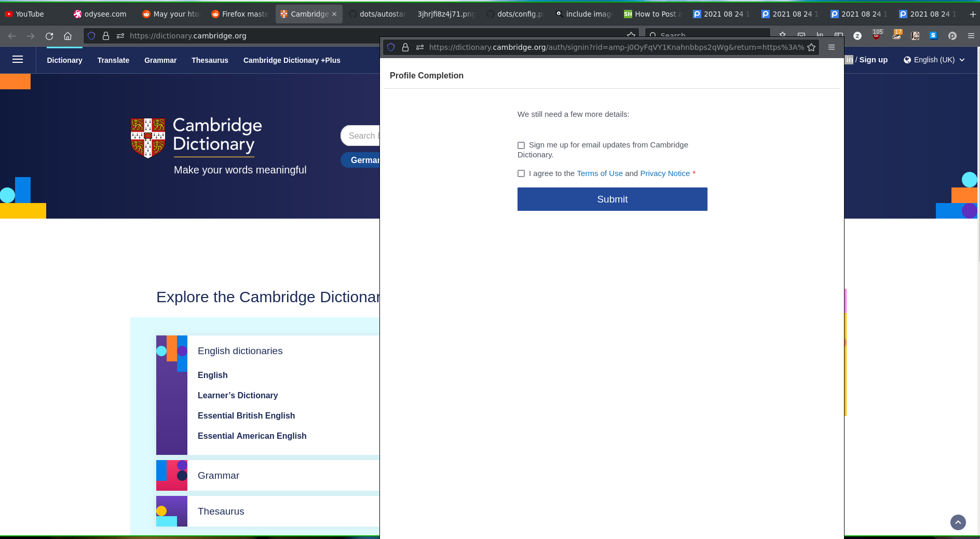This screenshot has width=980, height=539.
Task: Click the Cambridge Dictionary crest logo
Action: pyautogui.click(x=148, y=138)
